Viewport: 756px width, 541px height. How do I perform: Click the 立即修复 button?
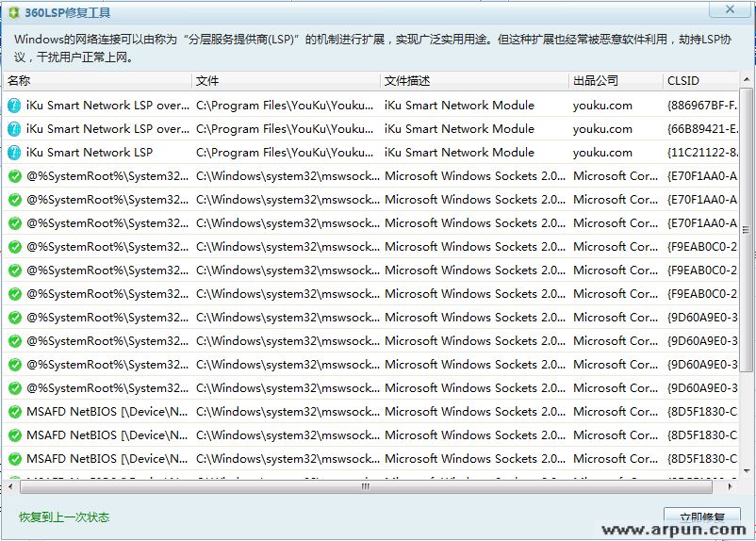(x=702, y=517)
